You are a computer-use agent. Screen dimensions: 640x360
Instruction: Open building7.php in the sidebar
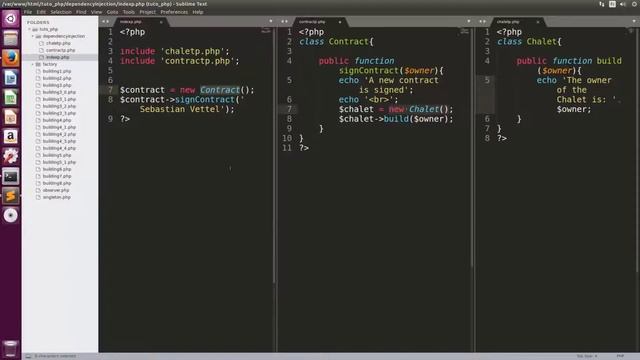tap(57, 176)
